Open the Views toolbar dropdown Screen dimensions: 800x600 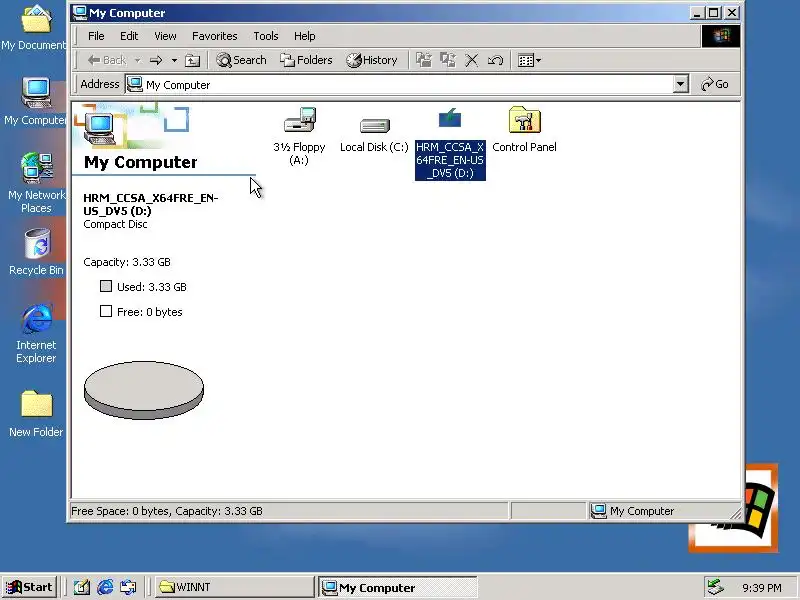pyautogui.click(x=529, y=60)
